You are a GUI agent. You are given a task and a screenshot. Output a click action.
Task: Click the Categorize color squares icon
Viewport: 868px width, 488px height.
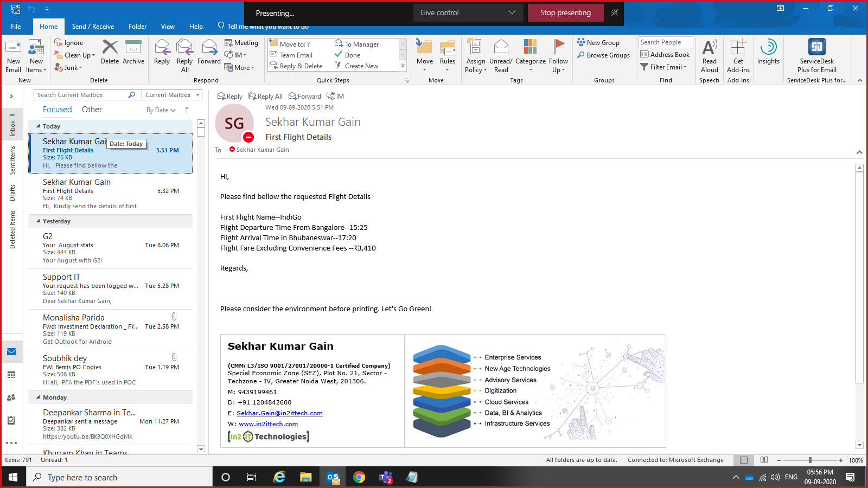(531, 47)
